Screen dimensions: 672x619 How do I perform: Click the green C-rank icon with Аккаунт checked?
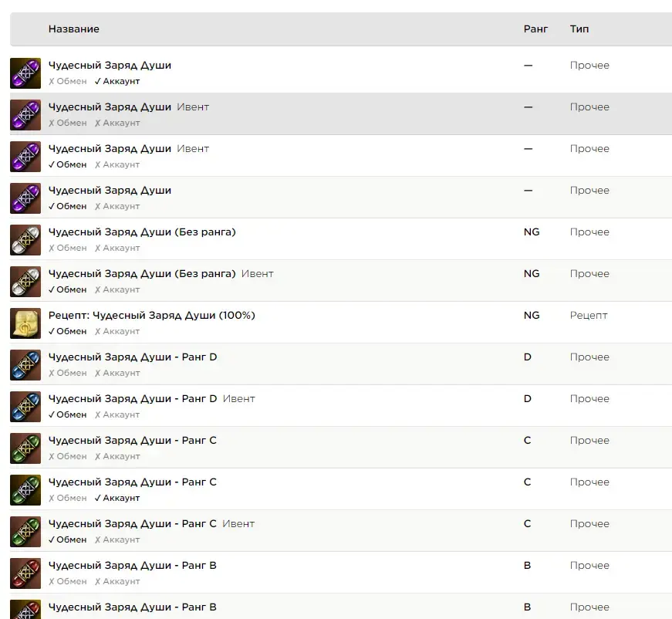click(25, 490)
